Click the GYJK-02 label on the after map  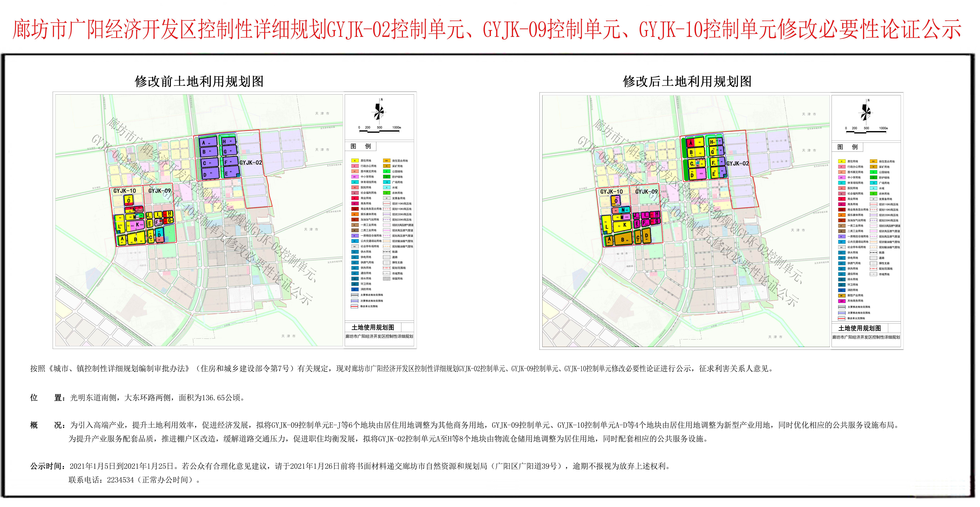(x=738, y=164)
